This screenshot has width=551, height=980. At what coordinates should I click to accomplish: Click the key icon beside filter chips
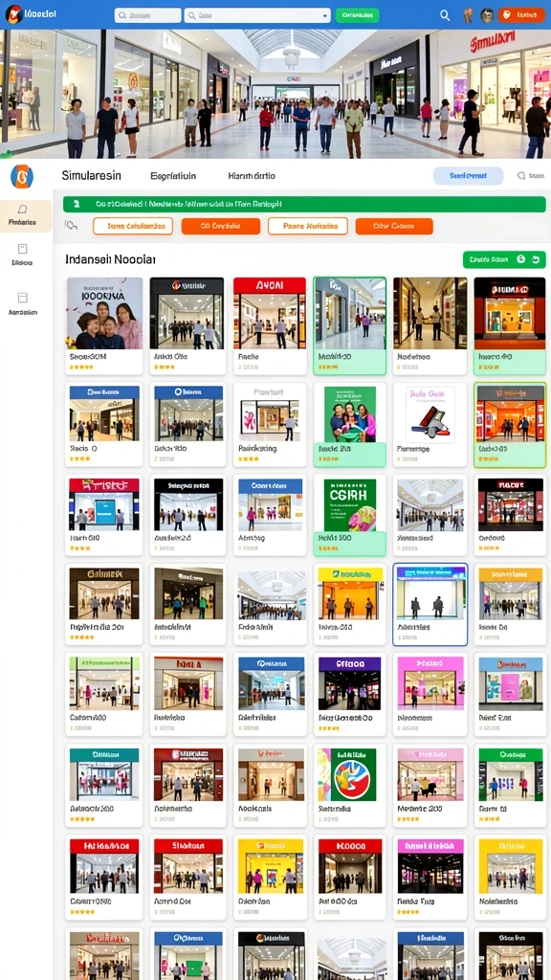tap(71, 226)
